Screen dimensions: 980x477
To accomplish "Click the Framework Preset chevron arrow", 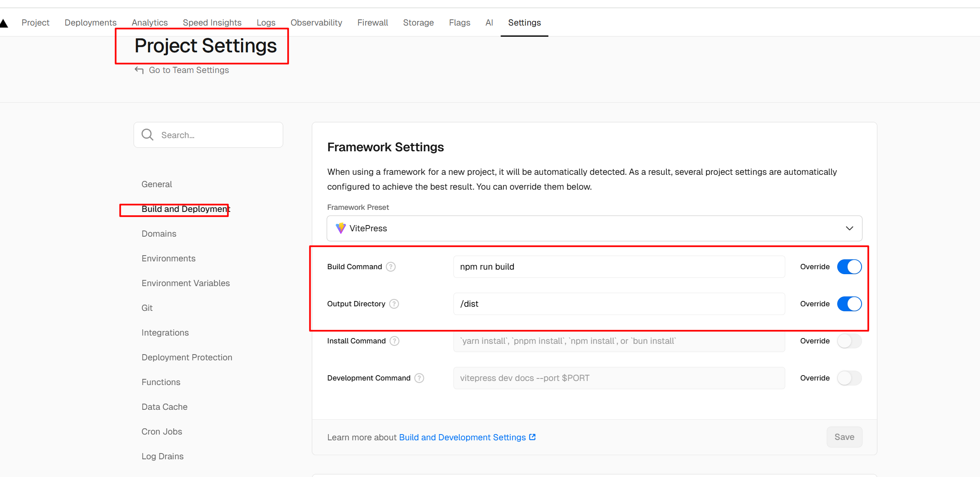I will coord(849,228).
